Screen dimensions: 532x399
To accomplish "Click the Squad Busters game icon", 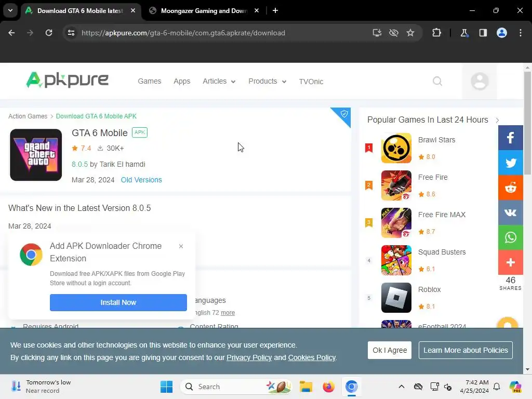I will [x=396, y=260].
